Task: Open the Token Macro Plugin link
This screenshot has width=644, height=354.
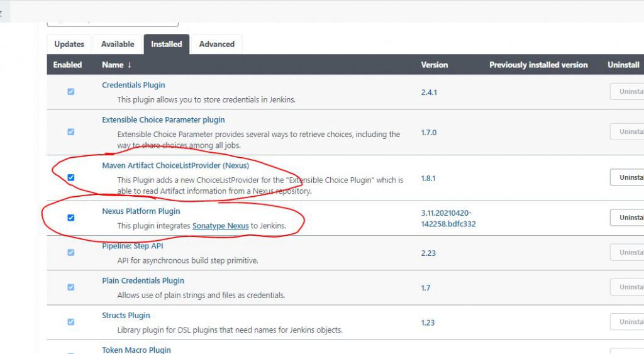Action: tap(136, 350)
